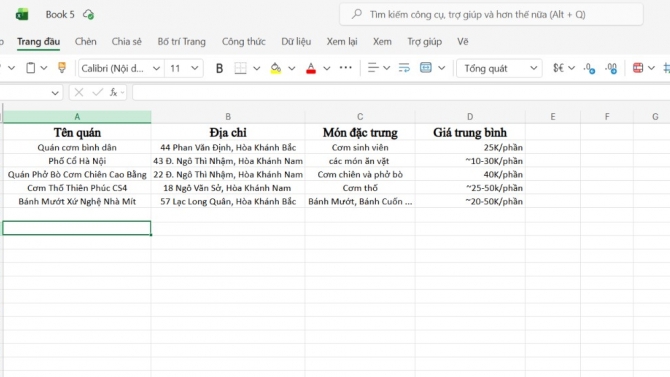
Task: Click the Tìm kiếm search box
Action: pos(491,15)
